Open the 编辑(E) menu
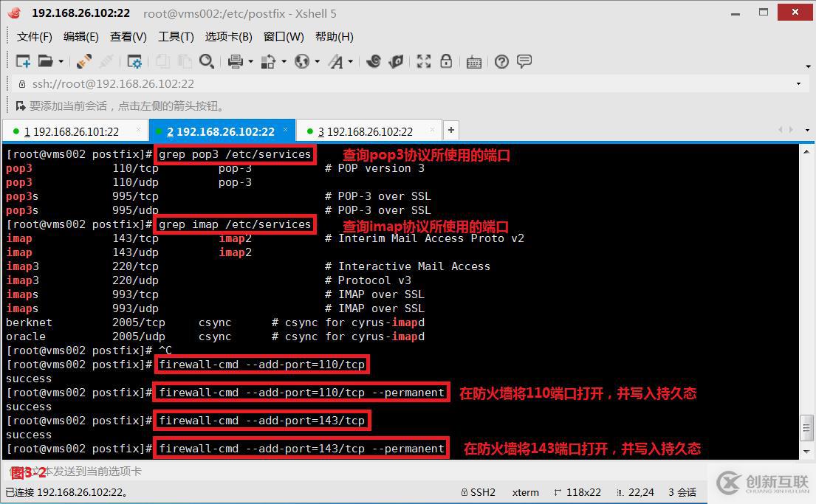 pos(80,36)
